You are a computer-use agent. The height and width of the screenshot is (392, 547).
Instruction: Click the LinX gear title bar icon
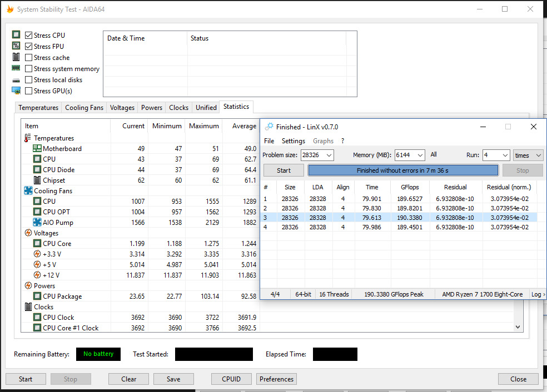point(269,127)
